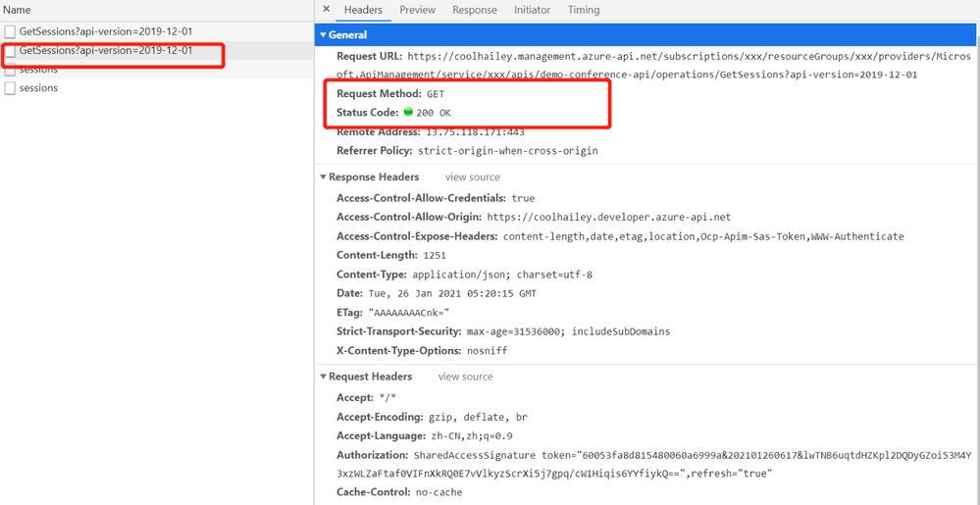Click the ETag value "AAAAAAAACnk="
The image size is (980, 505).
409,313
